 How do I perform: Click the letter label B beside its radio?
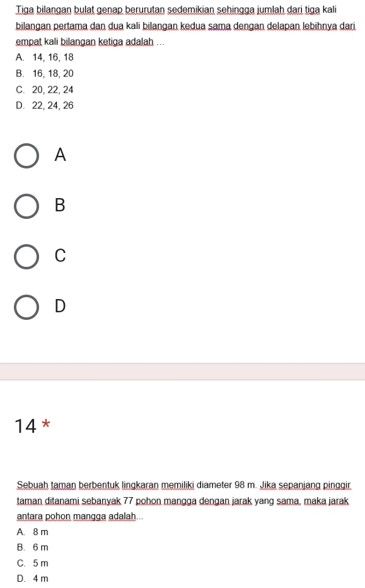click(60, 205)
